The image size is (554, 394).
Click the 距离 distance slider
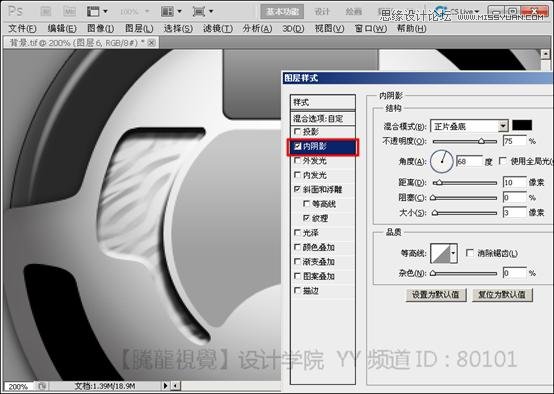[465, 183]
